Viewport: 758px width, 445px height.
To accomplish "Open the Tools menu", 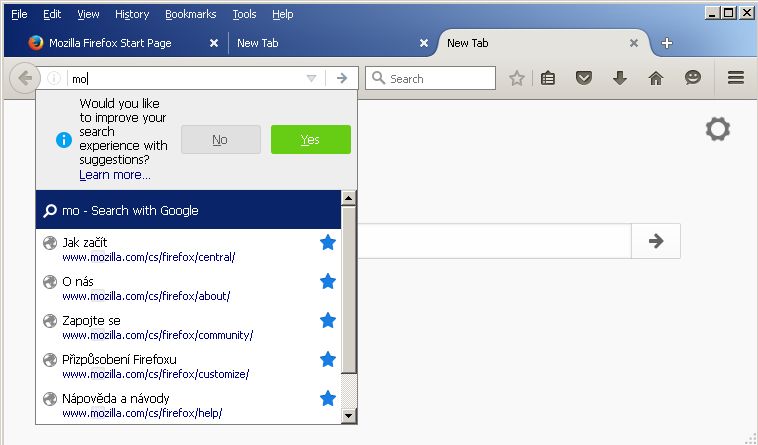I will [244, 14].
